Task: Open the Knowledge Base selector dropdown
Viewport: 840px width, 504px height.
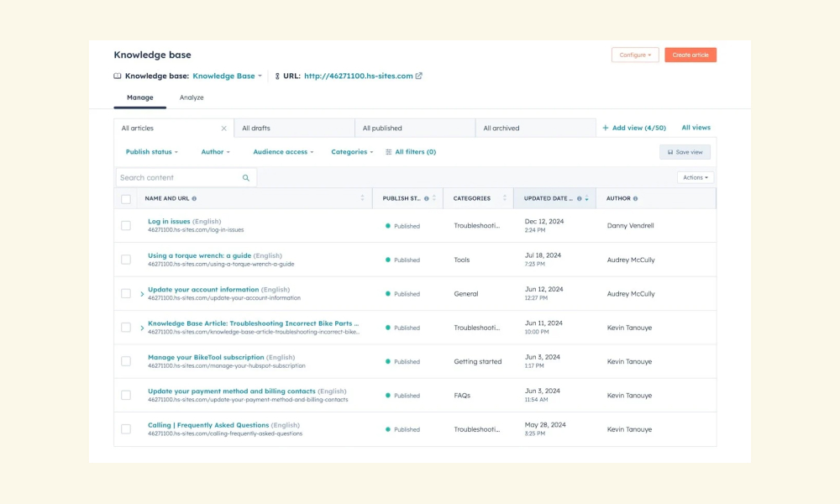Action: point(227,76)
